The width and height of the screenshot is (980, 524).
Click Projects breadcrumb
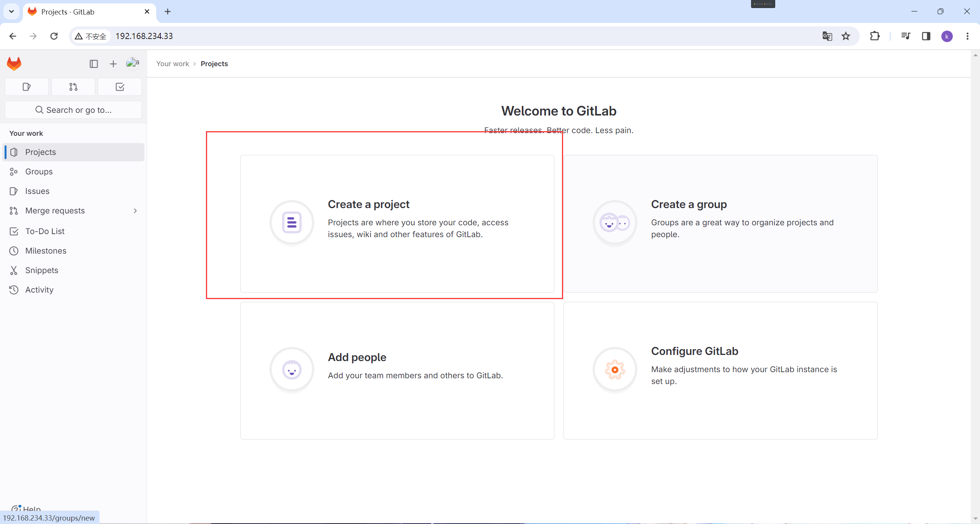pos(214,64)
